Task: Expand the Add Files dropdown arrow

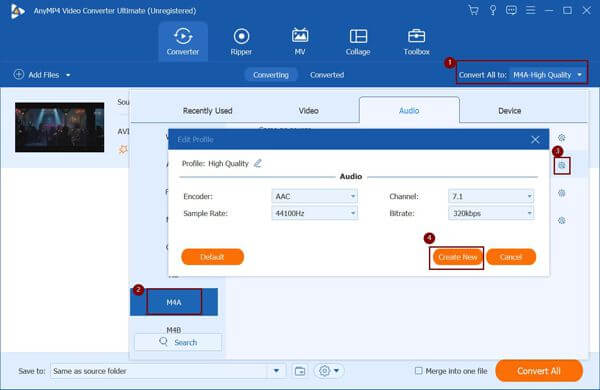Action: point(68,75)
